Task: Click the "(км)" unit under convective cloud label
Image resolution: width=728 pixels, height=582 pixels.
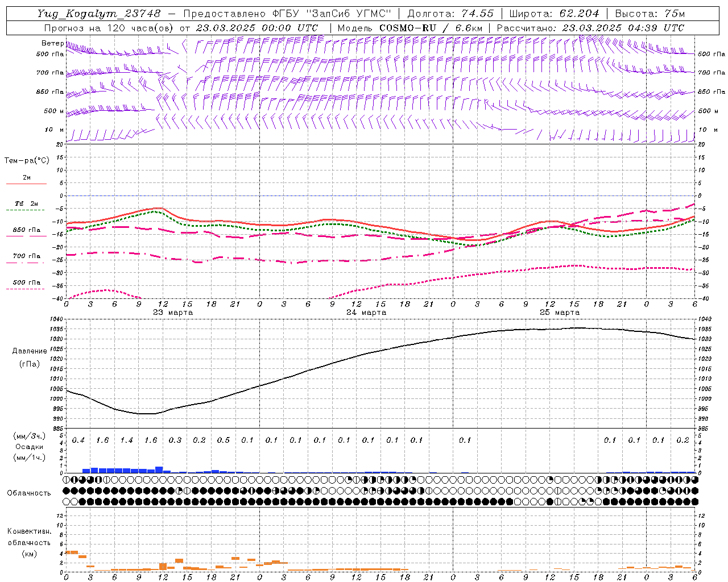Action: 30,553
